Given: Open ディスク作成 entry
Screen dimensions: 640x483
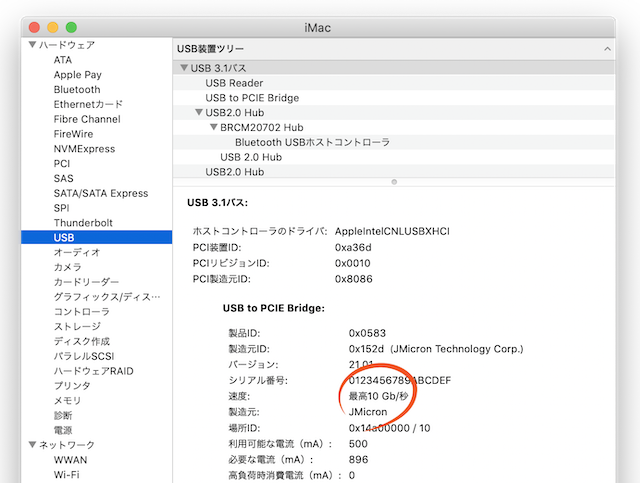Looking at the screenshot, I should click(x=82, y=341).
